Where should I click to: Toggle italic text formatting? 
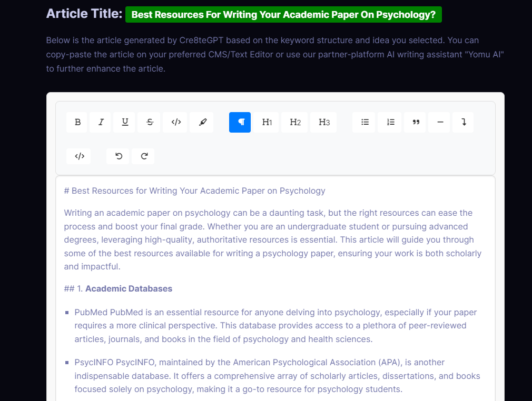coord(100,122)
